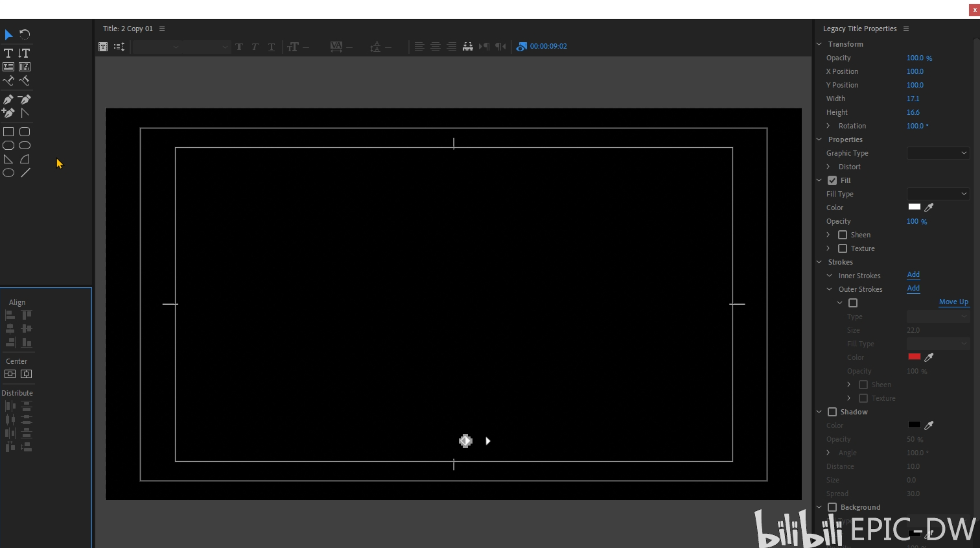Select the Convert Anchor Point tool
980x548 pixels.
click(x=25, y=113)
